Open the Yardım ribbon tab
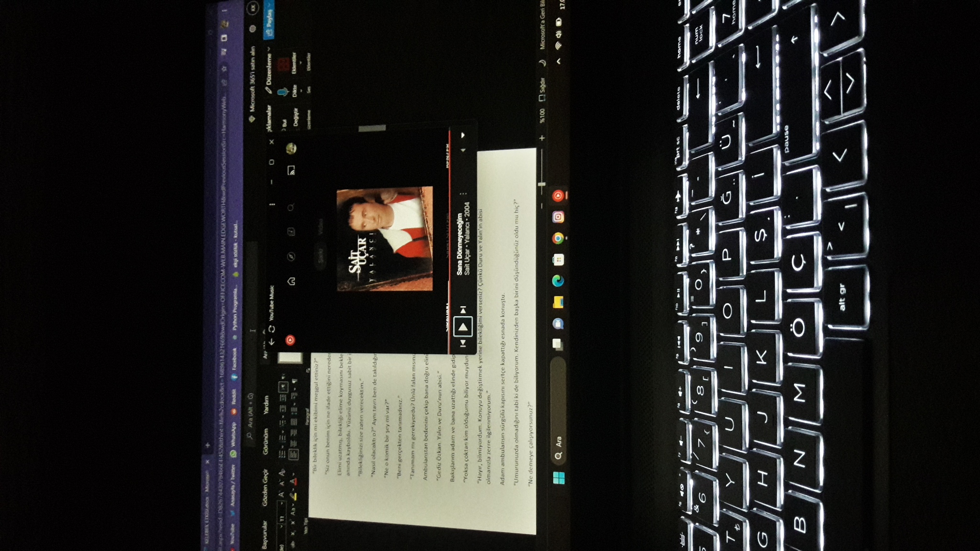 [x=266, y=405]
